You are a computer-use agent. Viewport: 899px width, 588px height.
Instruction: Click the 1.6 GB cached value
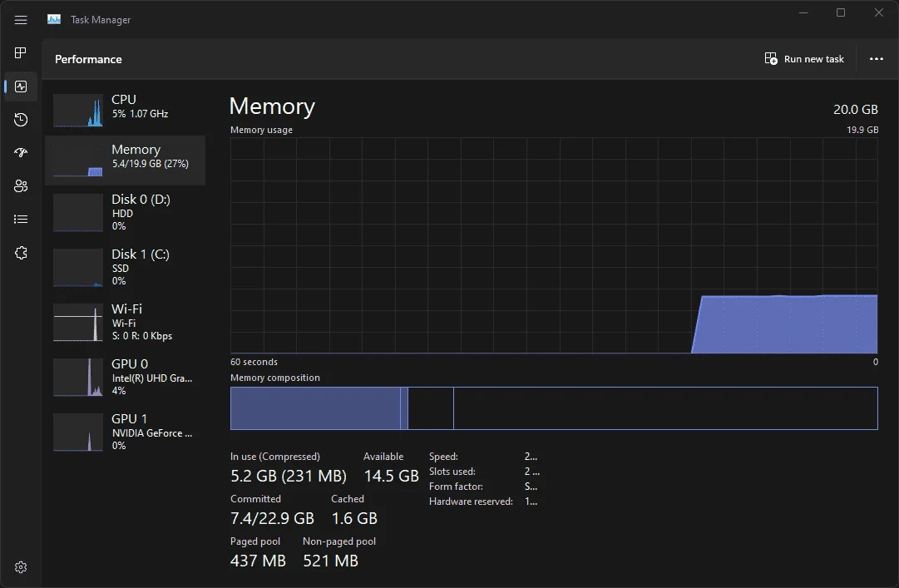click(354, 518)
